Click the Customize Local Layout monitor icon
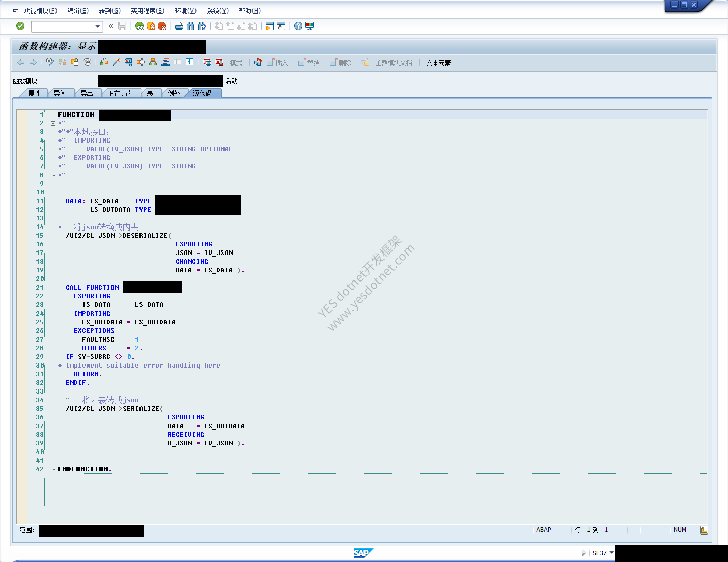Image resolution: width=728 pixels, height=562 pixels. click(310, 26)
